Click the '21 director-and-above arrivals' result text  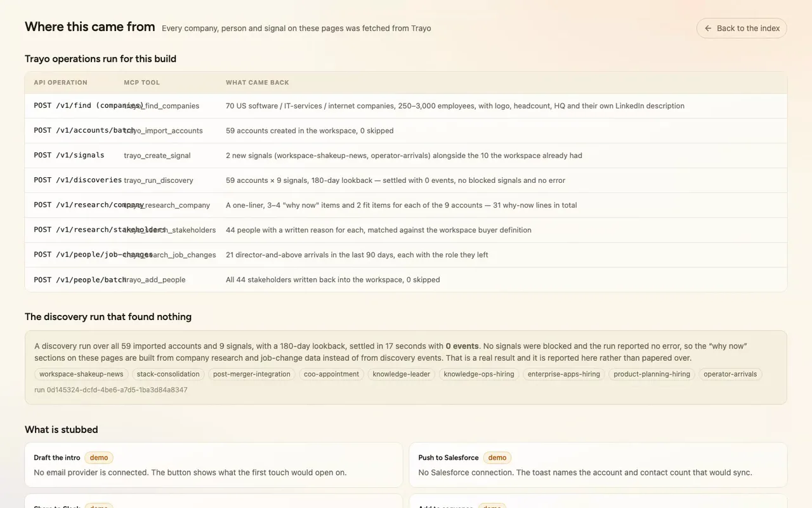coord(357,255)
